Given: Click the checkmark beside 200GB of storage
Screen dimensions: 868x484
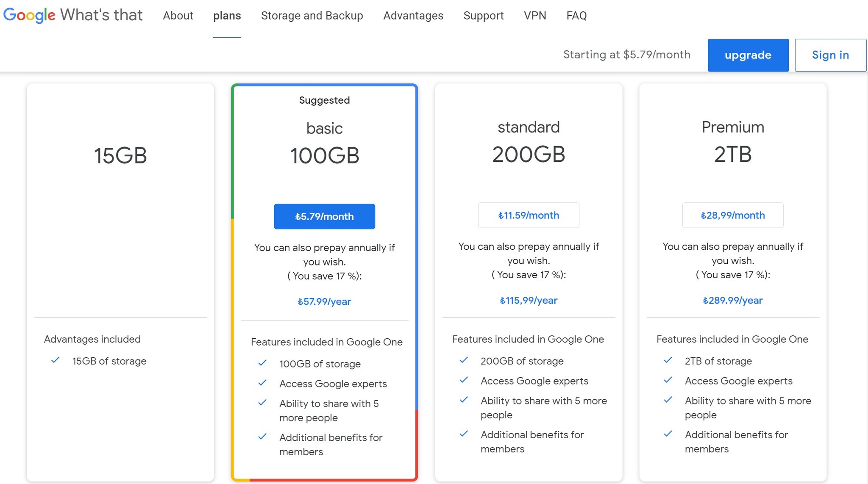Looking at the screenshot, I should (x=464, y=360).
